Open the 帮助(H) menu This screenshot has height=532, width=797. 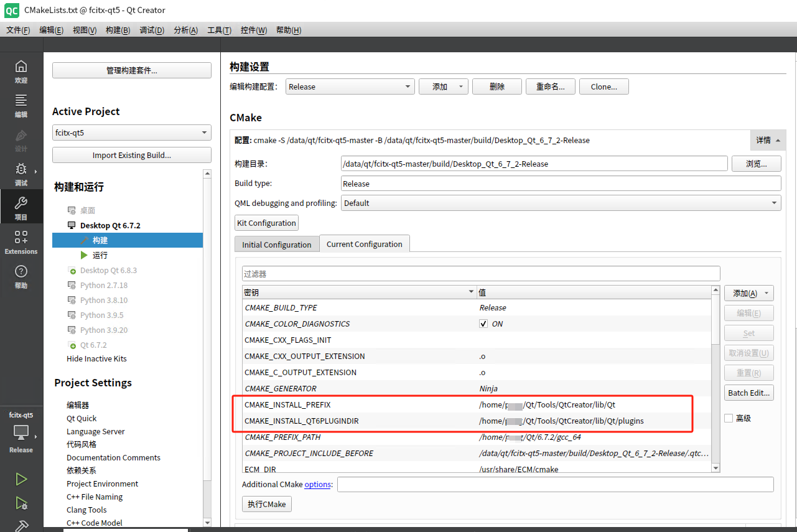tap(289, 30)
